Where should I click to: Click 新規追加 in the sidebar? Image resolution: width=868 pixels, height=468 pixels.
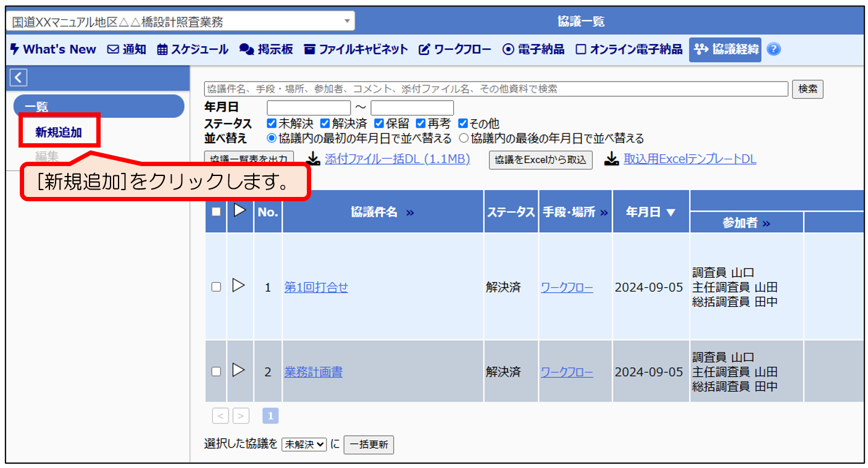point(59,132)
